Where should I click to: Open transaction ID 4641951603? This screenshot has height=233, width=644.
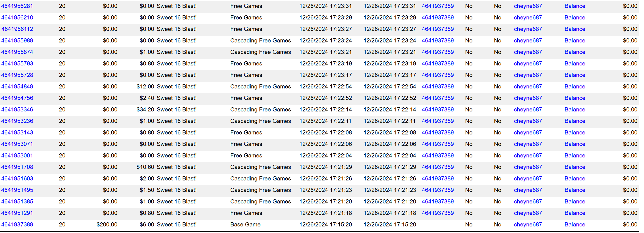click(x=17, y=179)
